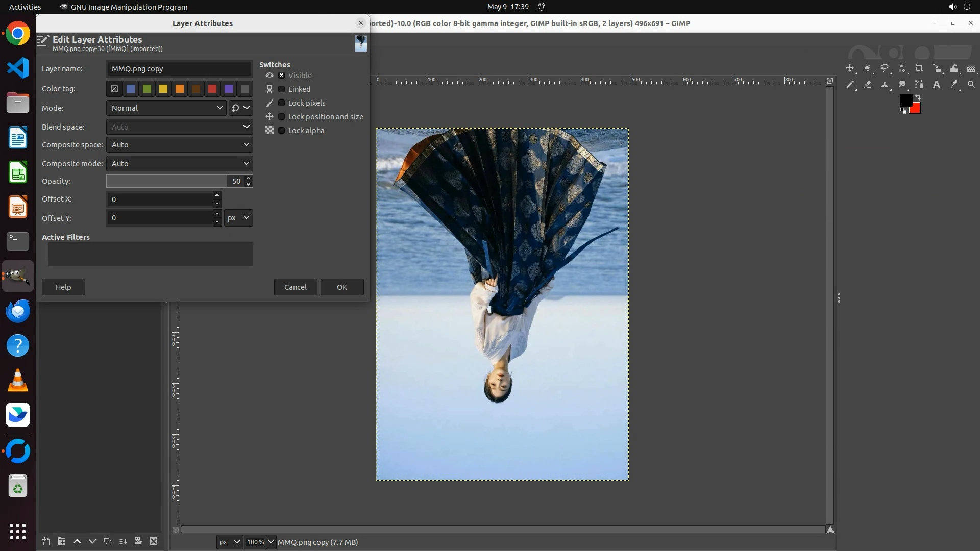Select the Crop tool

click(919, 68)
